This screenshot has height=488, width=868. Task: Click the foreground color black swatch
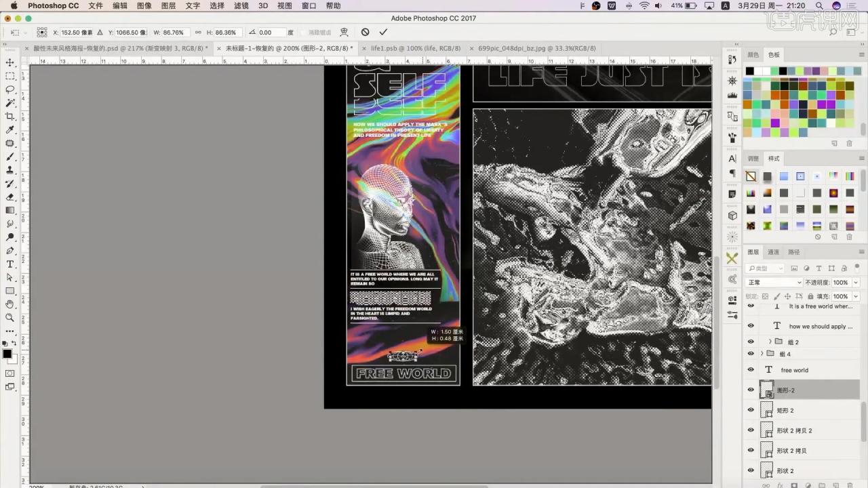pyautogui.click(x=7, y=354)
